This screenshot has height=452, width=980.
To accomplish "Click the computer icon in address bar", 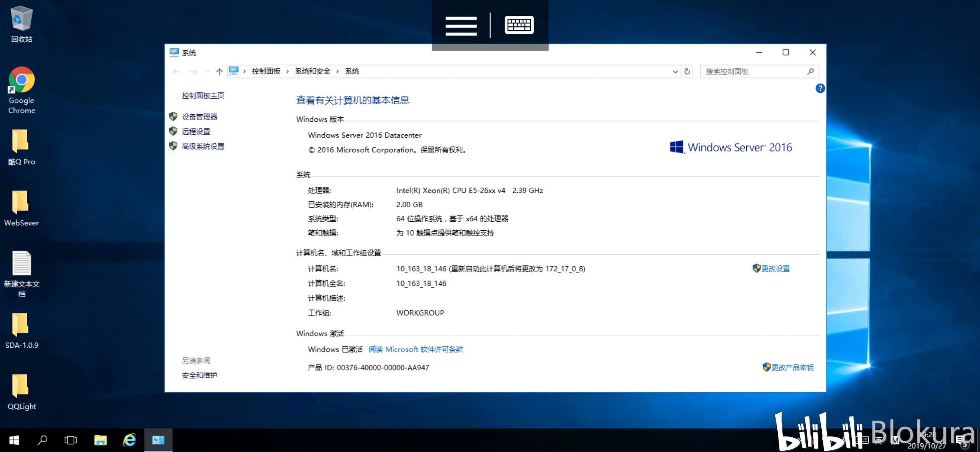I will point(234,71).
